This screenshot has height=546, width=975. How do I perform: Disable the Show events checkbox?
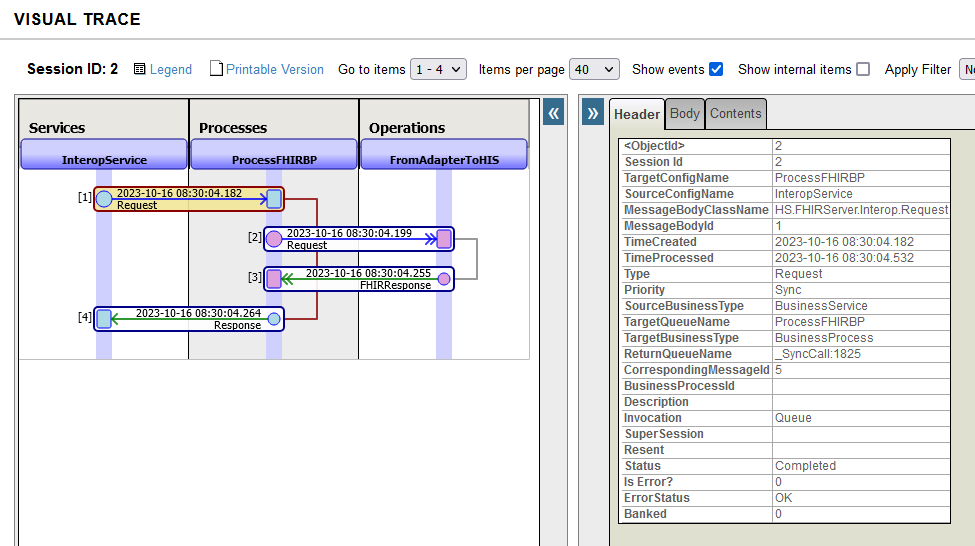(716, 69)
